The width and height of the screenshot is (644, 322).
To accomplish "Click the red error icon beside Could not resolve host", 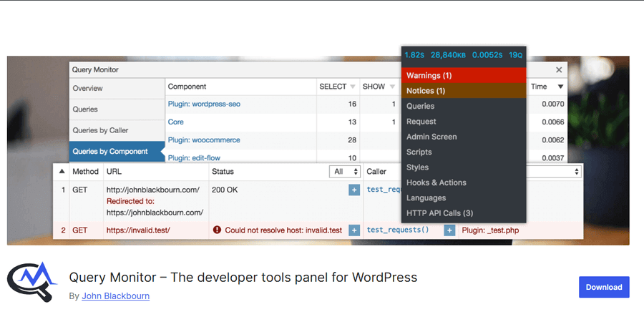I will point(217,230).
